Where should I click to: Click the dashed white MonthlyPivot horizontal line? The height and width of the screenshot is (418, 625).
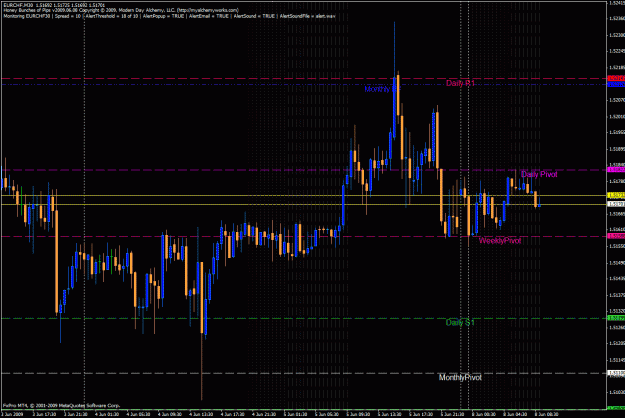[x=303, y=373]
